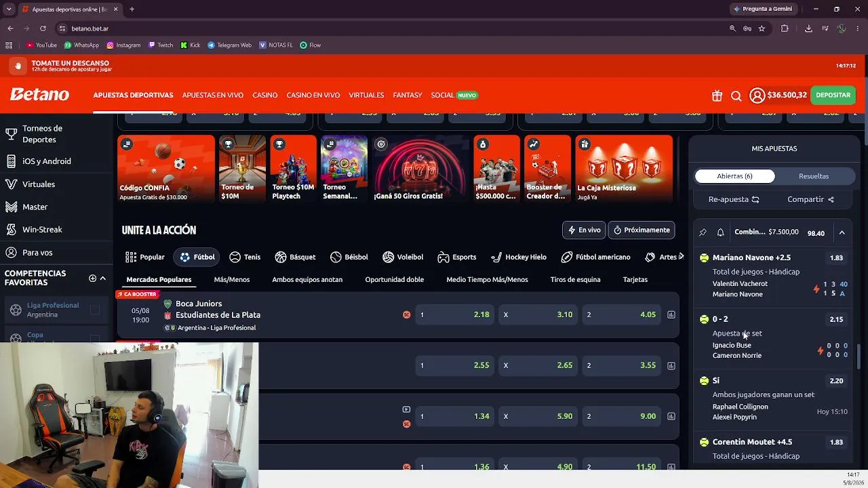Open the Casino menu item
Screen dimensions: 868x488
[265, 96]
